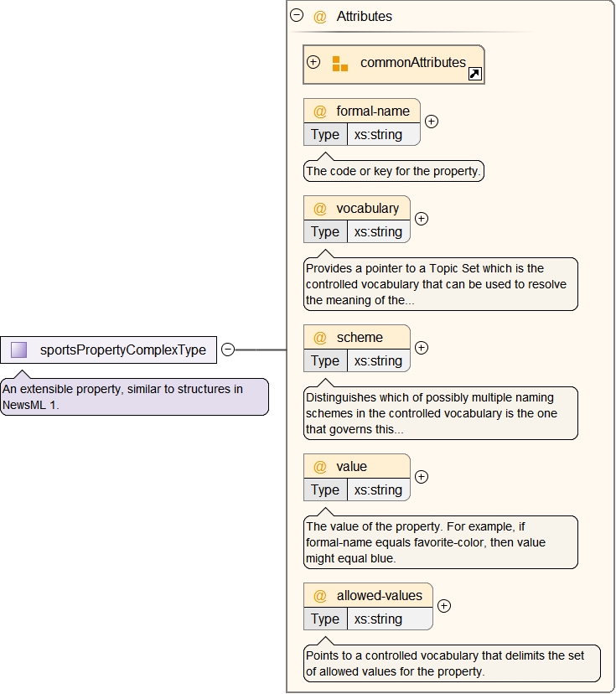Screen dimensions: 616x694
Task: Select the sportsPropertyComplexType label
Action: [x=122, y=350]
